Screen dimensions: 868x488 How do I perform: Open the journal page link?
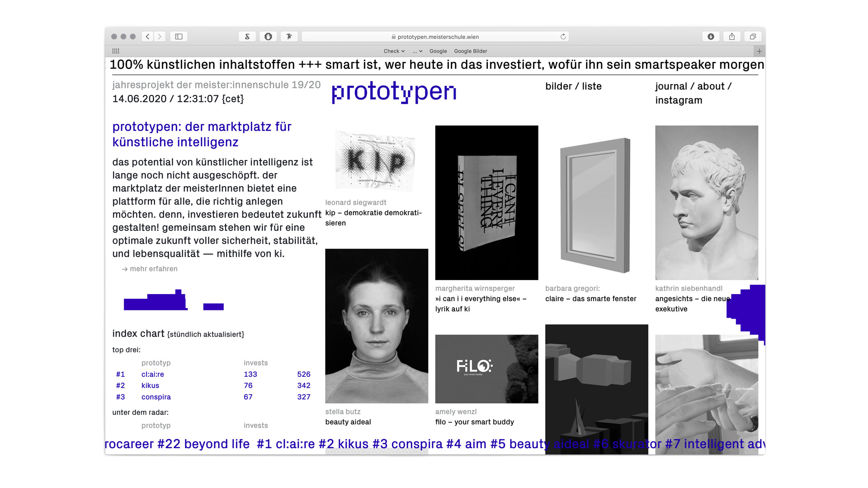coord(671,86)
